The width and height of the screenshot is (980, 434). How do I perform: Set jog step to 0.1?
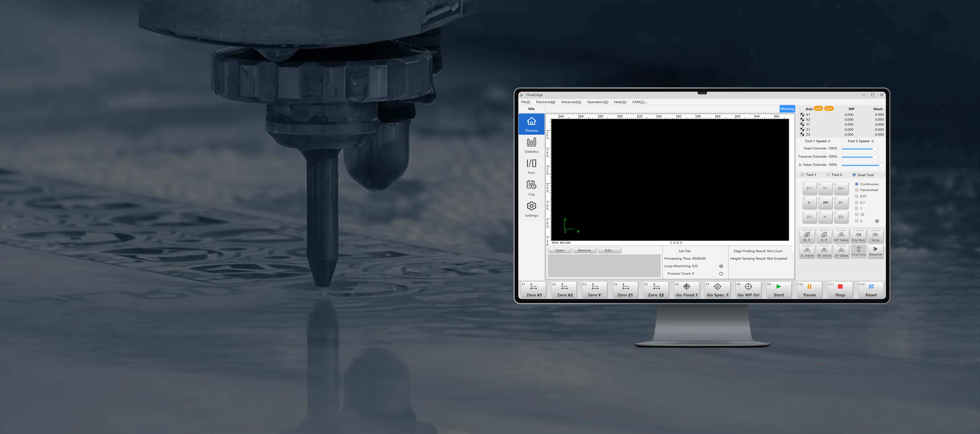pos(856,202)
